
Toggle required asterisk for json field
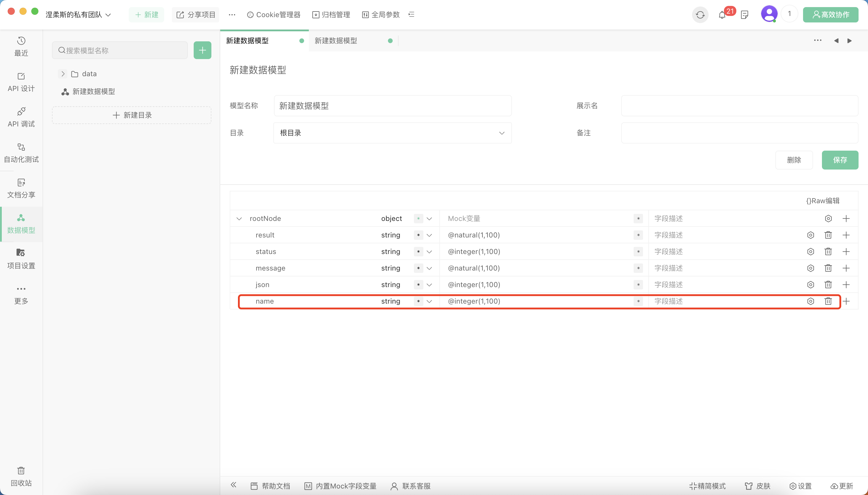point(418,285)
